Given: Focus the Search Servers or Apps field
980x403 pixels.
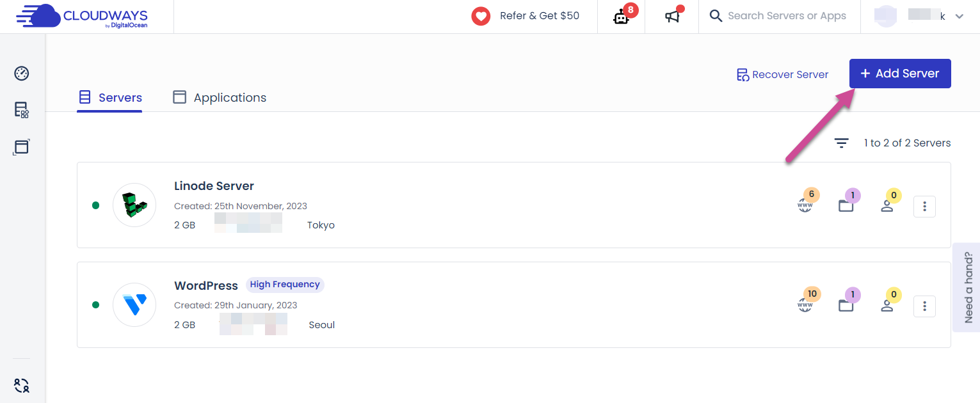Looking at the screenshot, I should [787, 16].
